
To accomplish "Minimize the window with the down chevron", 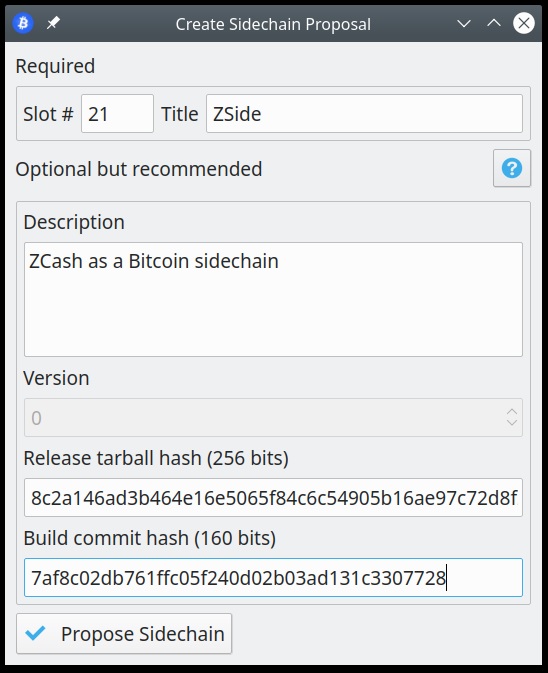I will pyautogui.click(x=464, y=23).
